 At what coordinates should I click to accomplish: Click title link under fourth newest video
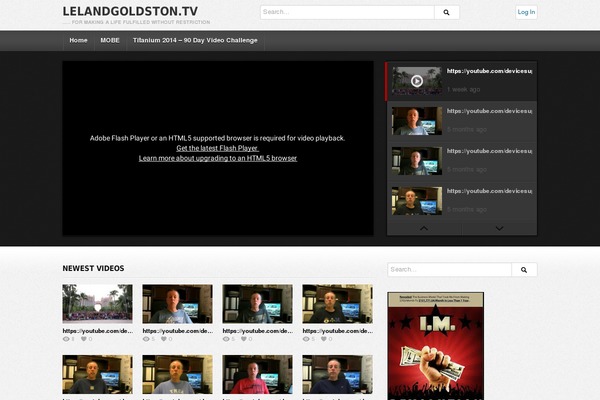[x=338, y=331]
